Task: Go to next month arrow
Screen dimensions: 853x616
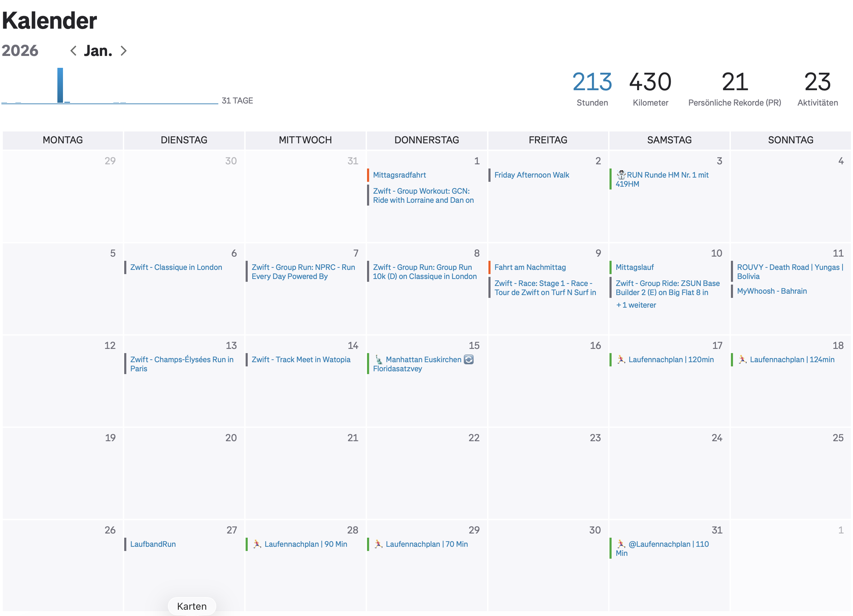Action: tap(124, 51)
